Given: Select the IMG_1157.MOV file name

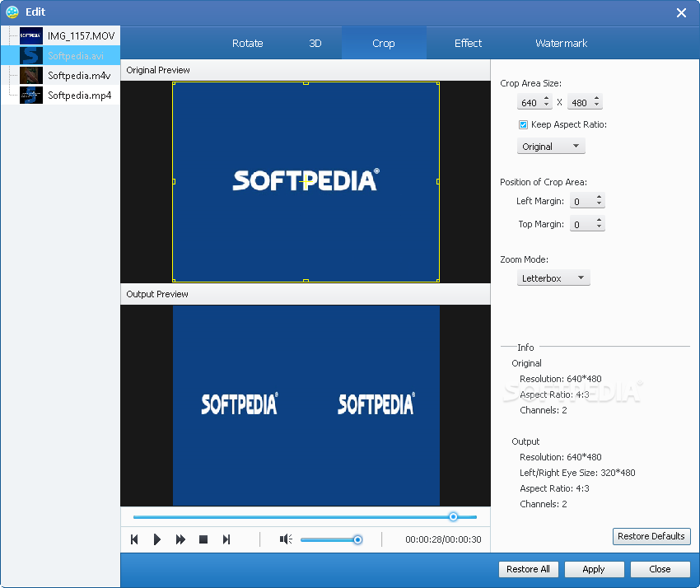Looking at the screenshot, I should coord(82,36).
